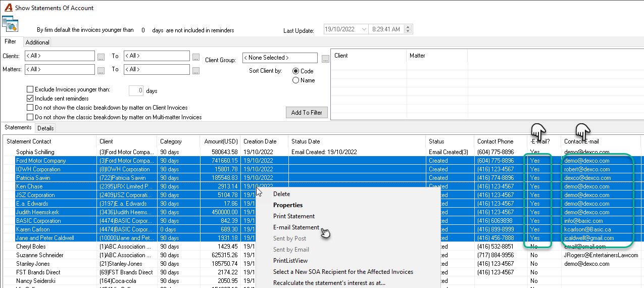Click the Matters from field showing All
Viewport: 644px width, 288px height.
(x=60, y=69)
